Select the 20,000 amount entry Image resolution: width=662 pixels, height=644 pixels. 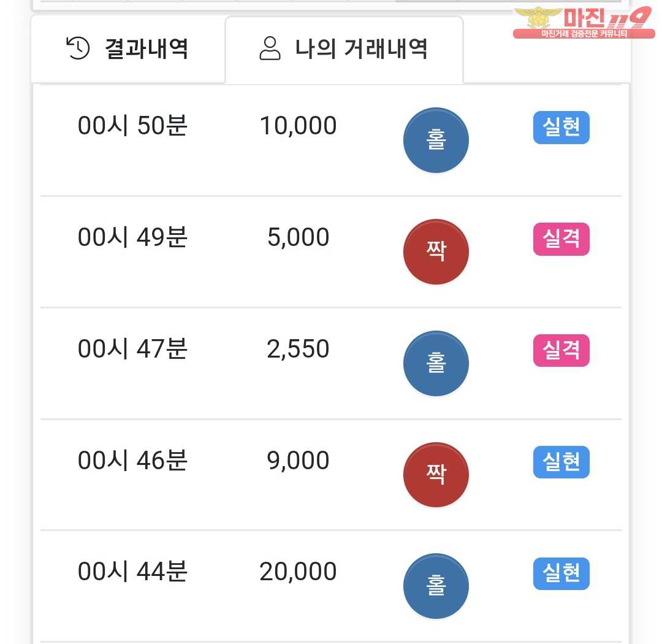[x=298, y=572]
